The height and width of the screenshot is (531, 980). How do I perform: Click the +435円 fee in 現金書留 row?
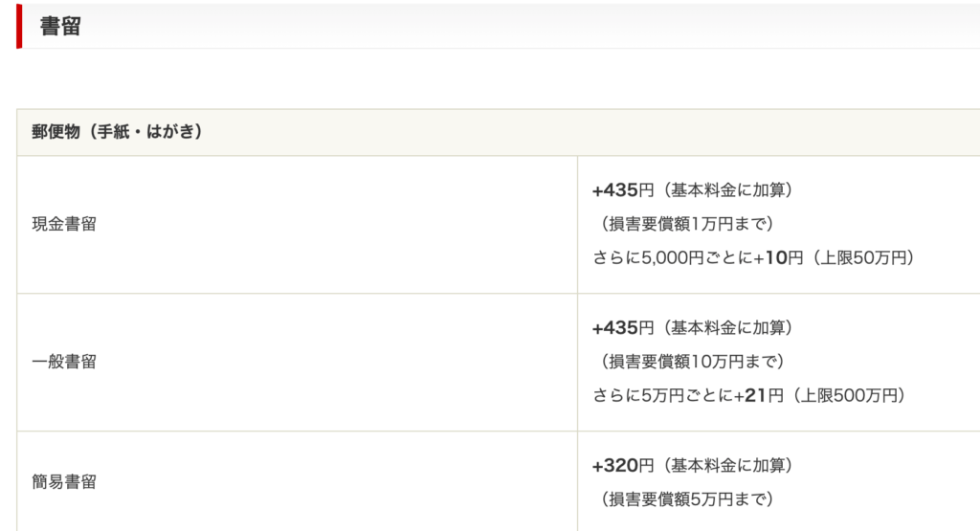[623, 190]
